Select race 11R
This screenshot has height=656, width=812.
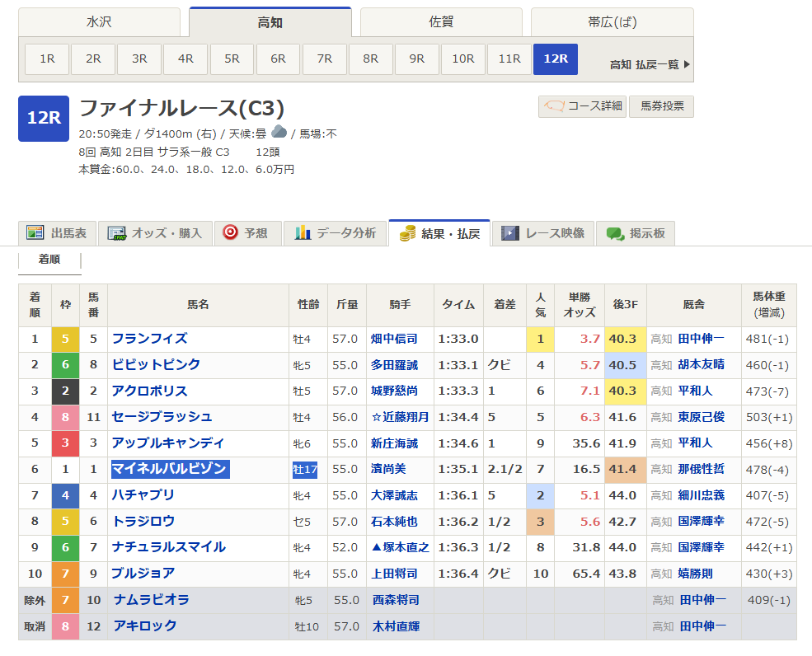point(509,59)
